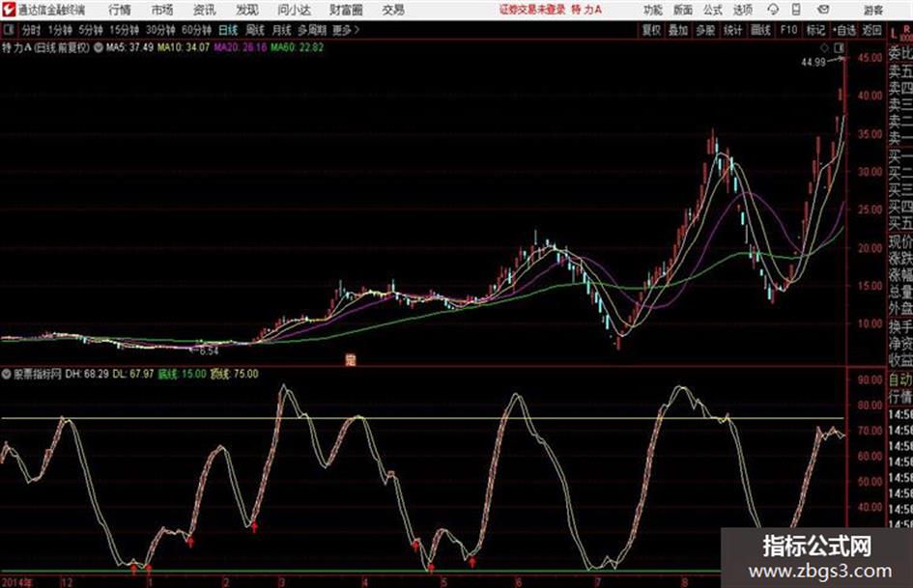Expand the 更多 period options

[x=346, y=30]
